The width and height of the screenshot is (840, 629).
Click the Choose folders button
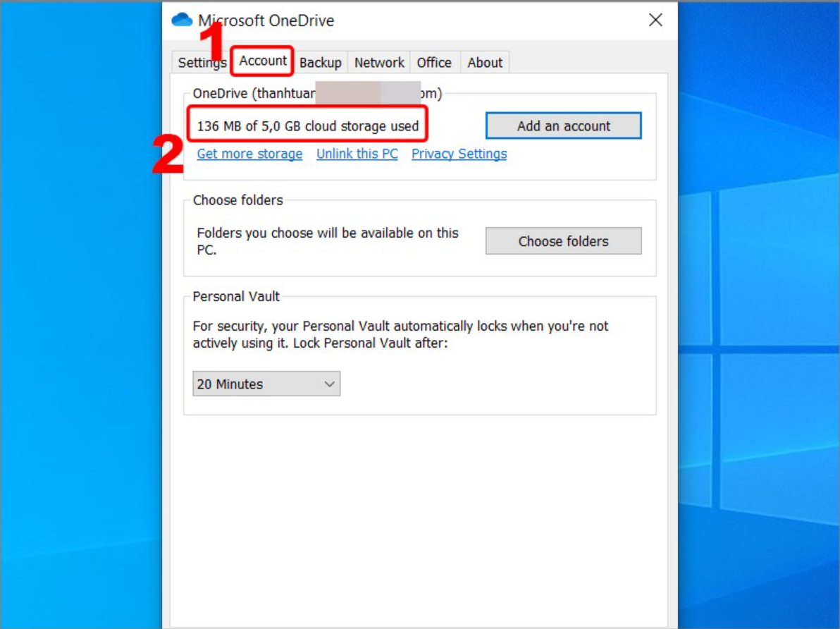point(564,241)
